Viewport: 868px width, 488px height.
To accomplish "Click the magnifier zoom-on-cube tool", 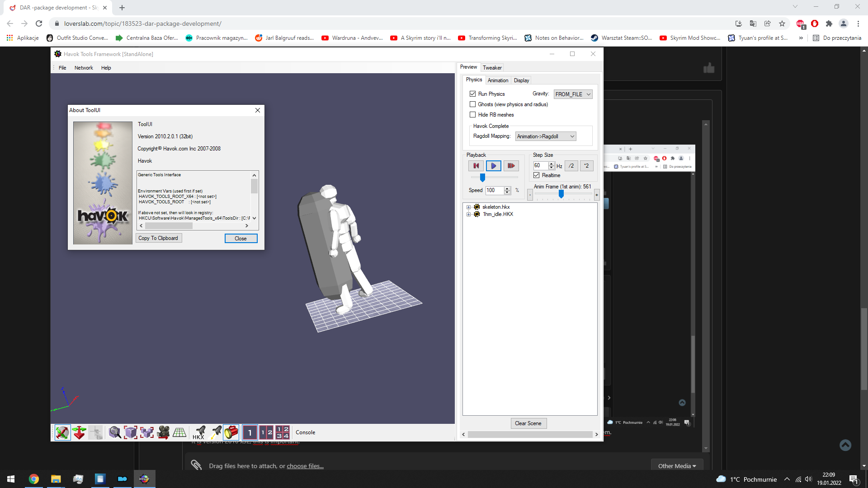I will pos(115,432).
